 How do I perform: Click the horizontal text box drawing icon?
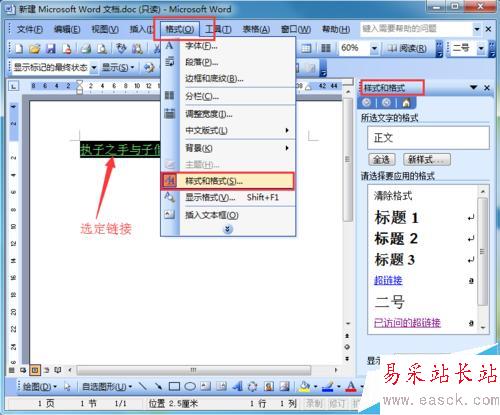(x=206, y=386)
